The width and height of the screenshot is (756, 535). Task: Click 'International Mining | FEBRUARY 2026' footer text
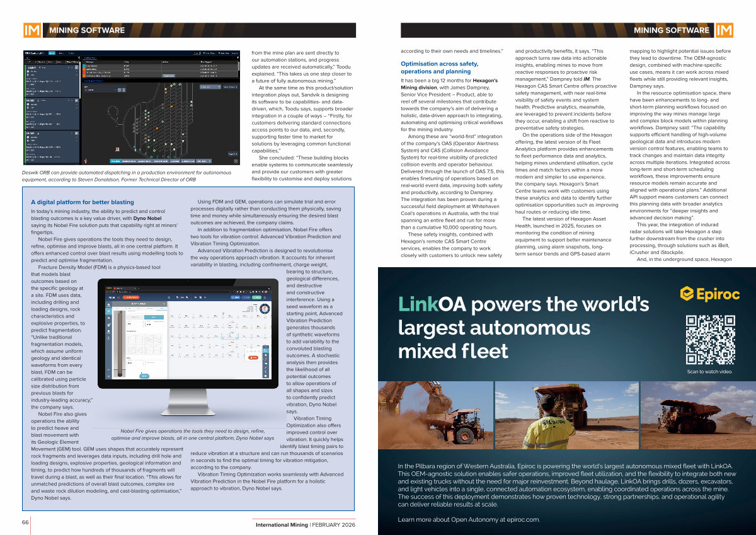(x=305, y=525)
